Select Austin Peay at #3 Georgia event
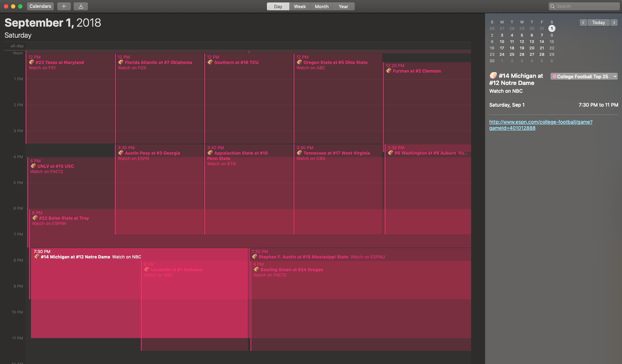 click(x=159, y=189)
